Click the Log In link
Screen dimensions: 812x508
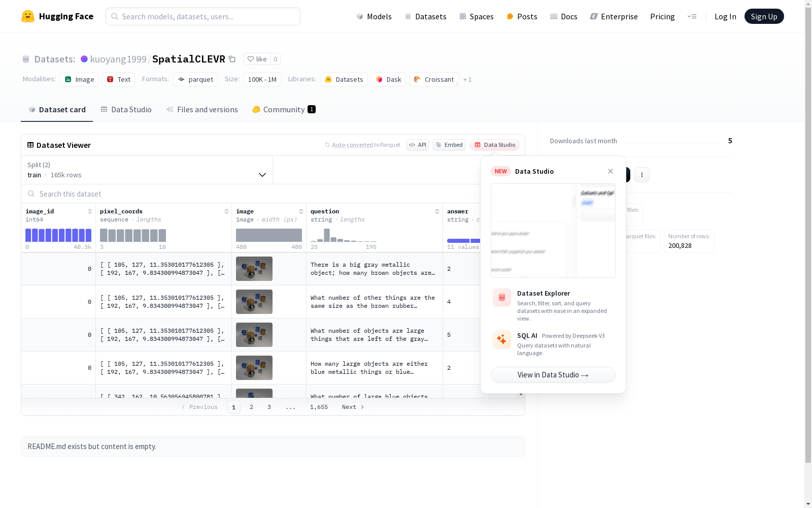coord(725,16)
